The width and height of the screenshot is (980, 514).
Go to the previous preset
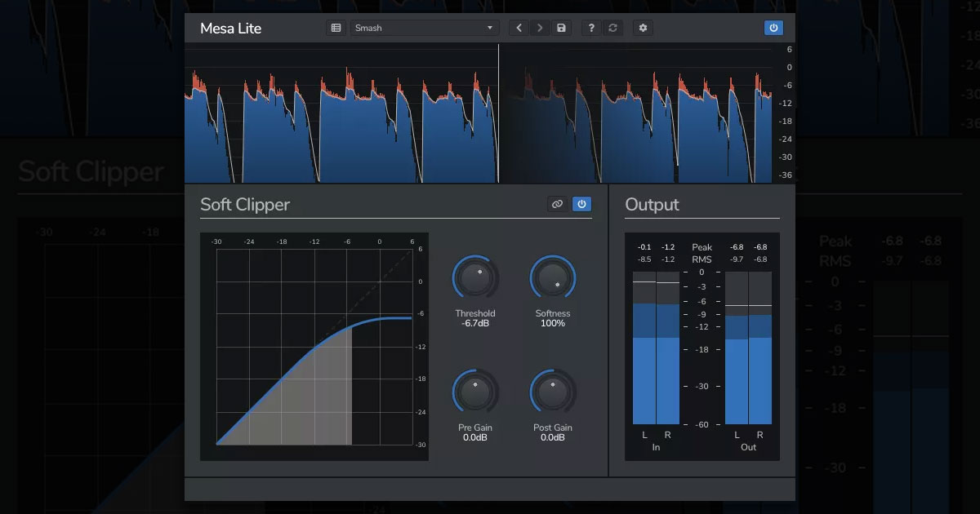point(519,28)
